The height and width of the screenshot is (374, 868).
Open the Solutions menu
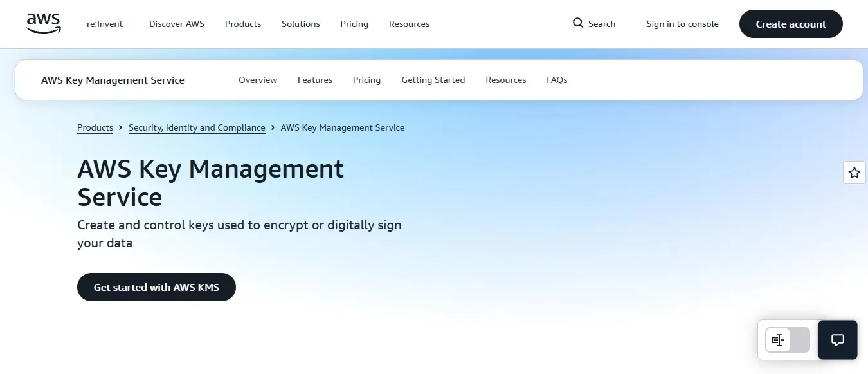[x=300, y=24]
